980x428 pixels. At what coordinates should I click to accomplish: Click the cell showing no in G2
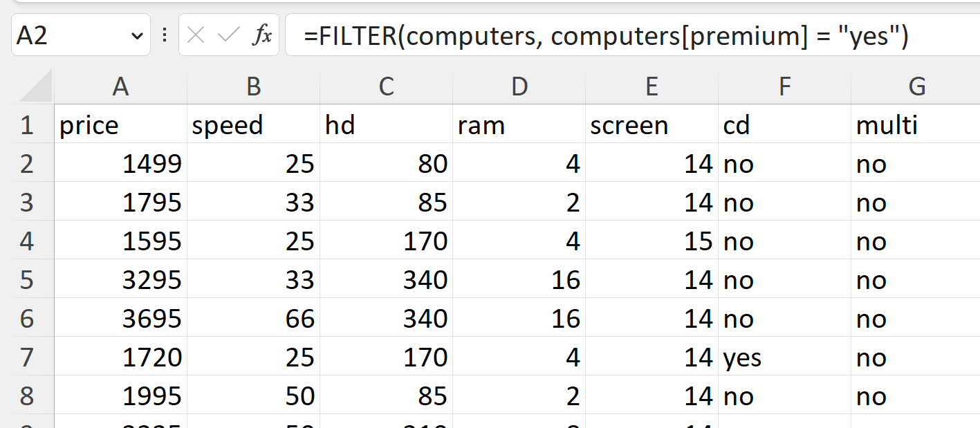916,164
